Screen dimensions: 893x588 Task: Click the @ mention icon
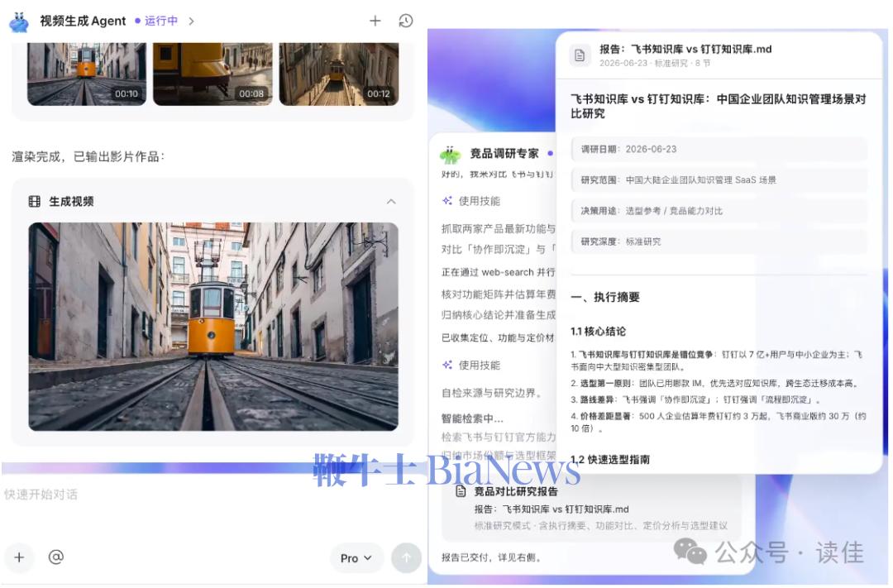[x=56, y=557]
